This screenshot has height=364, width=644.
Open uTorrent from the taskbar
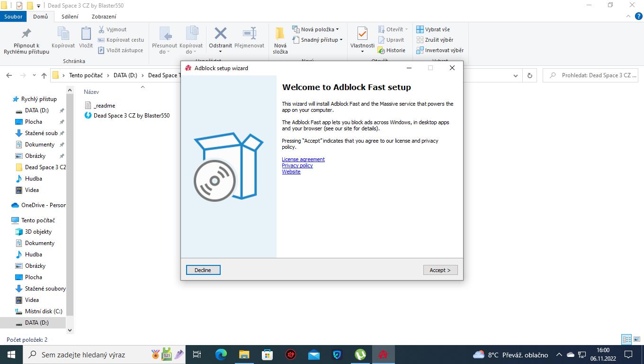[360, 355]
